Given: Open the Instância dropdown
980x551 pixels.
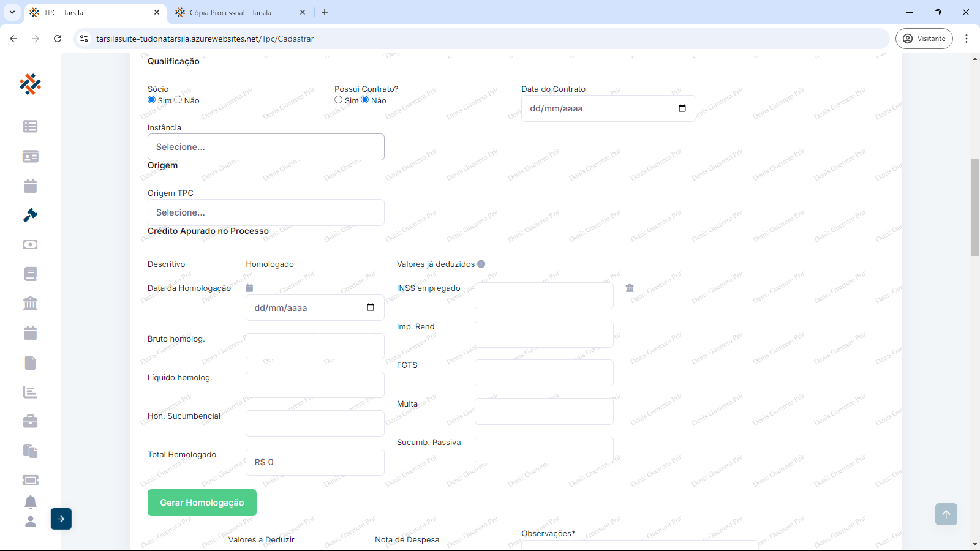Looking at the screenshot, I should pyautogui.click(x=266, y=147).
